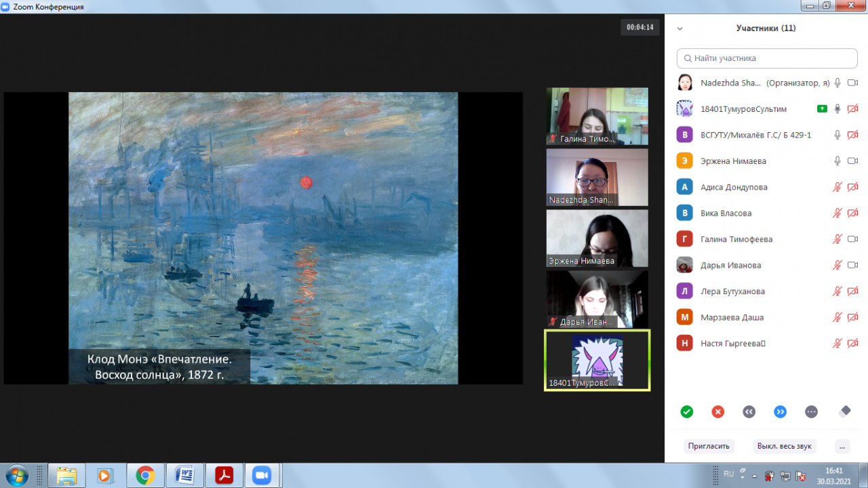Open more reactions with gray dots icon
Image resolution: width=868 pixels, height=488 pixels.
[x=812, y=411]
